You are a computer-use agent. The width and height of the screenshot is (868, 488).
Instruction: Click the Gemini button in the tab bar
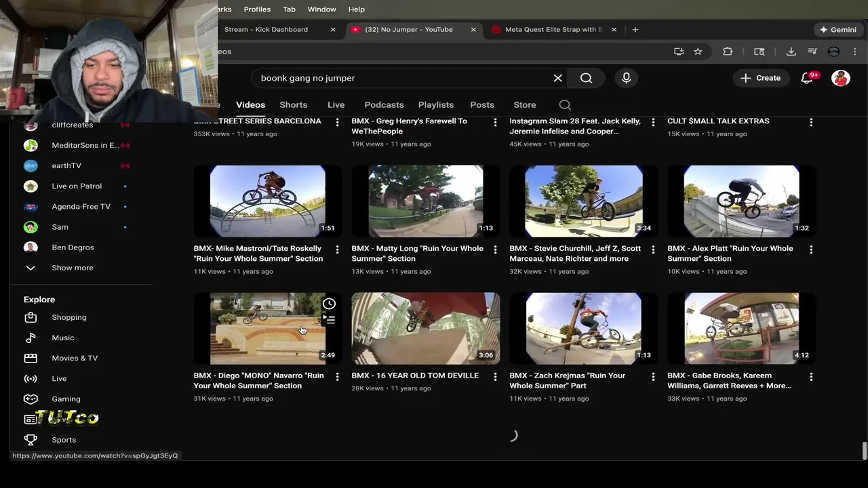pyautogui.click(x=838, y=30)
